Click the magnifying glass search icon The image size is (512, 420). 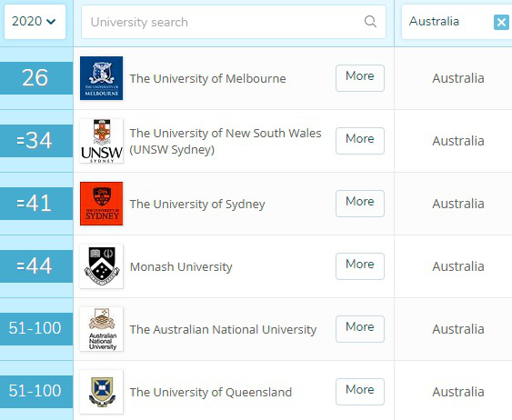click(x=370, y=22)
